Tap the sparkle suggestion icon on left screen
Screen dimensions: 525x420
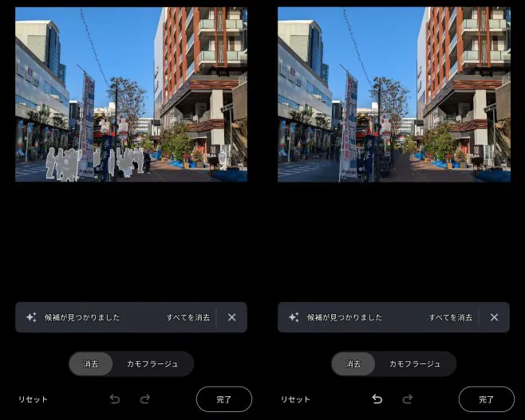(31, 317)
